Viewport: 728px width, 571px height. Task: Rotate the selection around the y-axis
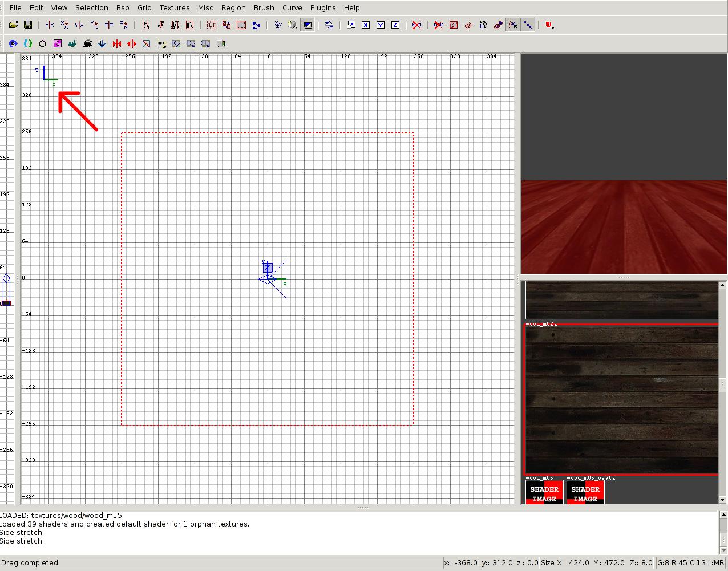click(94, 25)
